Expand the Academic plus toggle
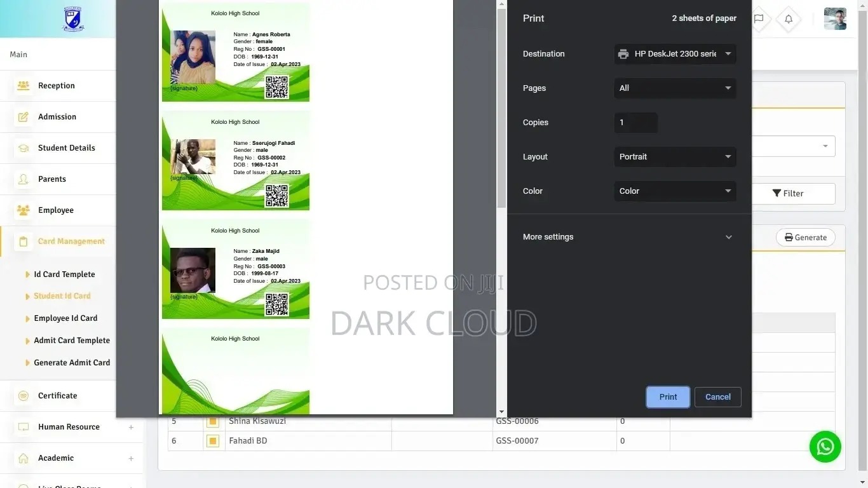Viewport: 868px width, 488px height. click(131, 458)
